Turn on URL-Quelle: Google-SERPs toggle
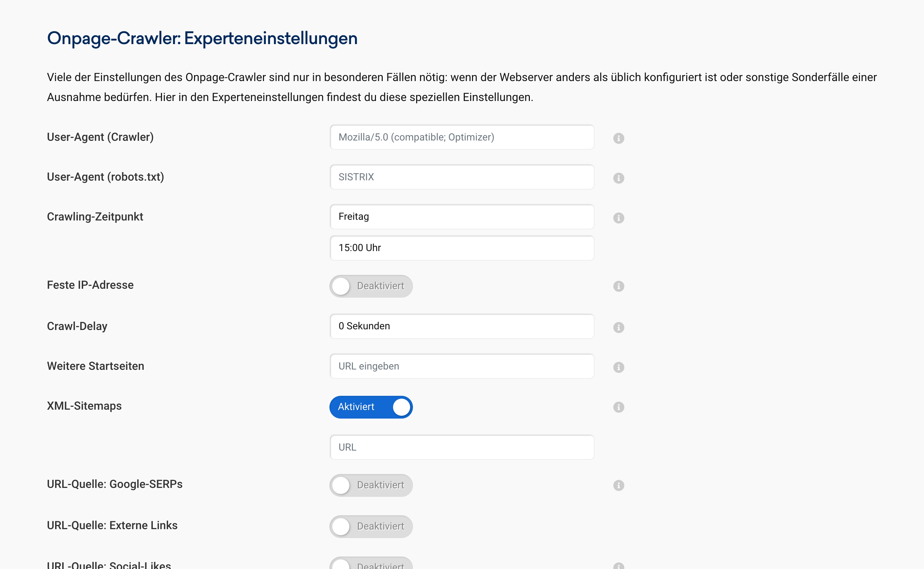This screenshot has height=569, width=924. (x=371, y=485)
